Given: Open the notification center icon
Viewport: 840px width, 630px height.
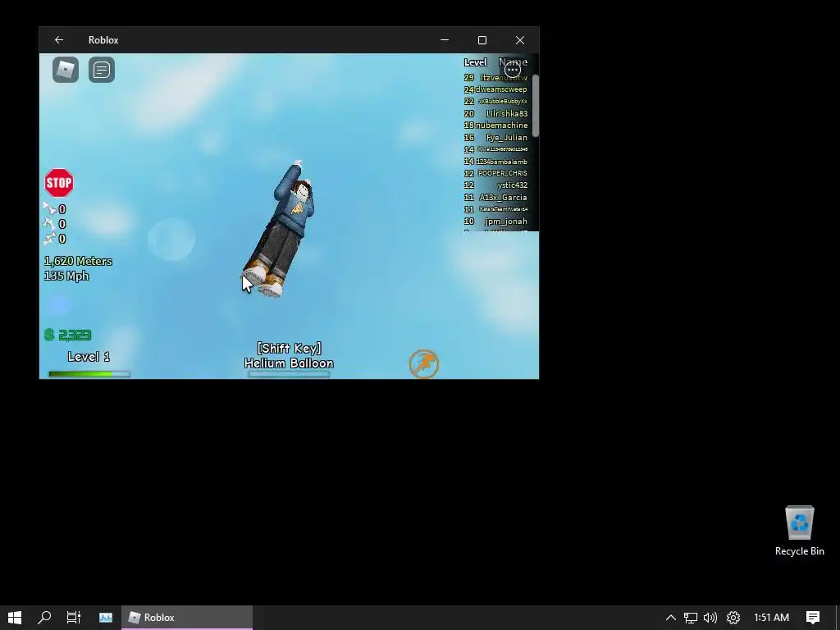Looking at the screenshot, I should click(x=813, y=617).
